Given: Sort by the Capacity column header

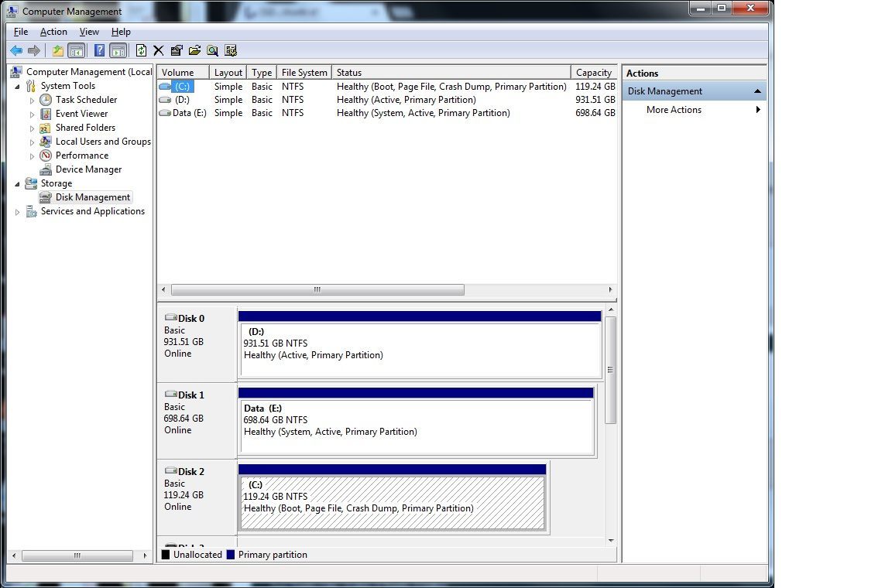Looking at the screenshot, I should (x=594, y=72).
